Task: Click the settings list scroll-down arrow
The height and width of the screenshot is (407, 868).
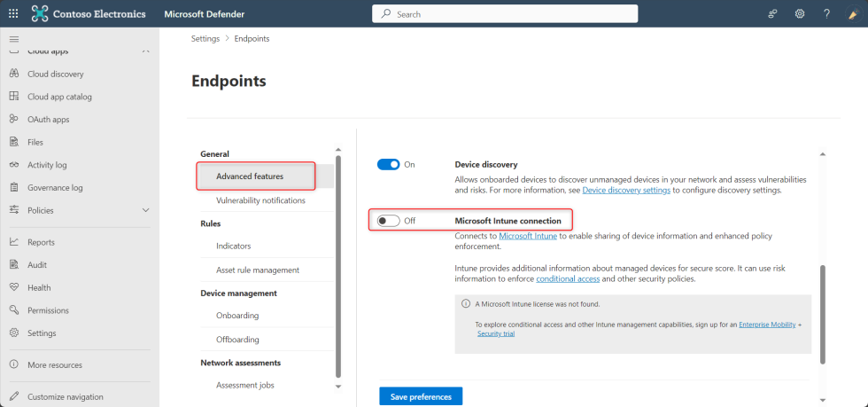Action: point(338,386)
